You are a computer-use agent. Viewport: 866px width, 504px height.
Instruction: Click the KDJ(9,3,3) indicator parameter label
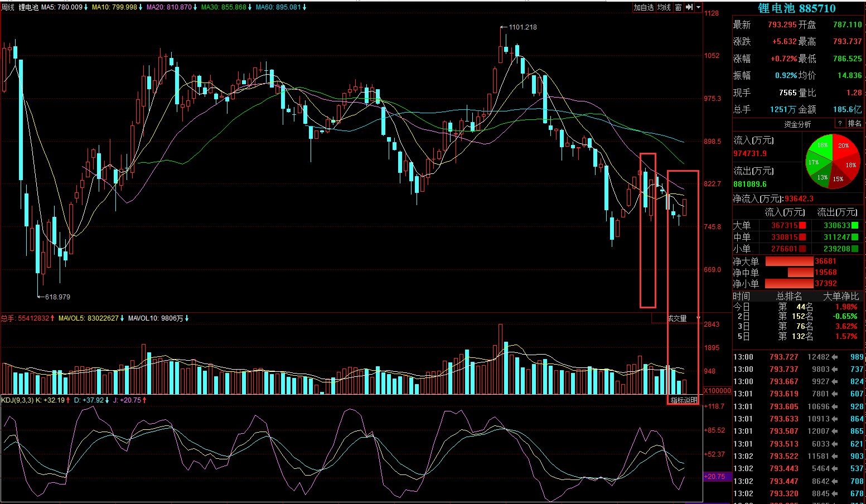tap(17, 400)
